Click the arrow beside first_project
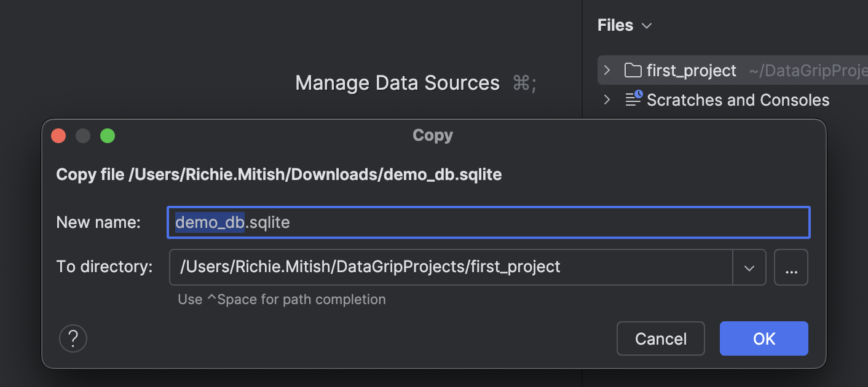 coord(606,70)
